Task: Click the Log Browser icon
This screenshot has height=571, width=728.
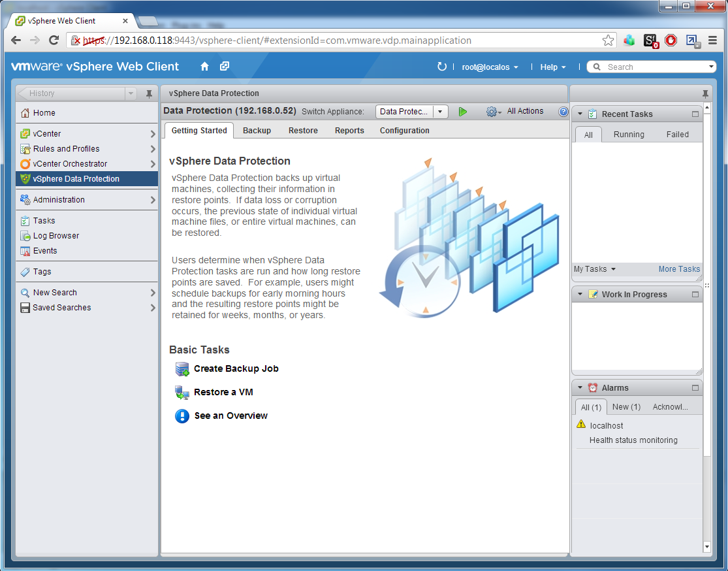Action: tap(25, 236)
